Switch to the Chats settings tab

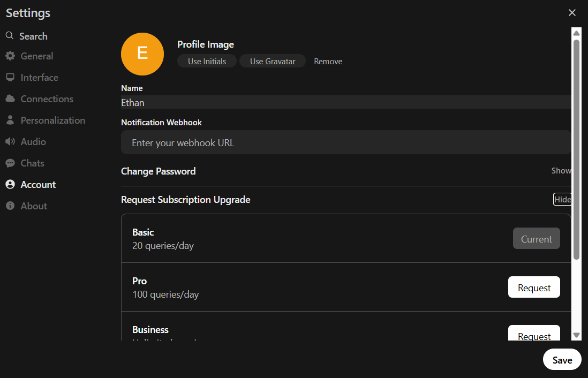[x=32, y=163]
